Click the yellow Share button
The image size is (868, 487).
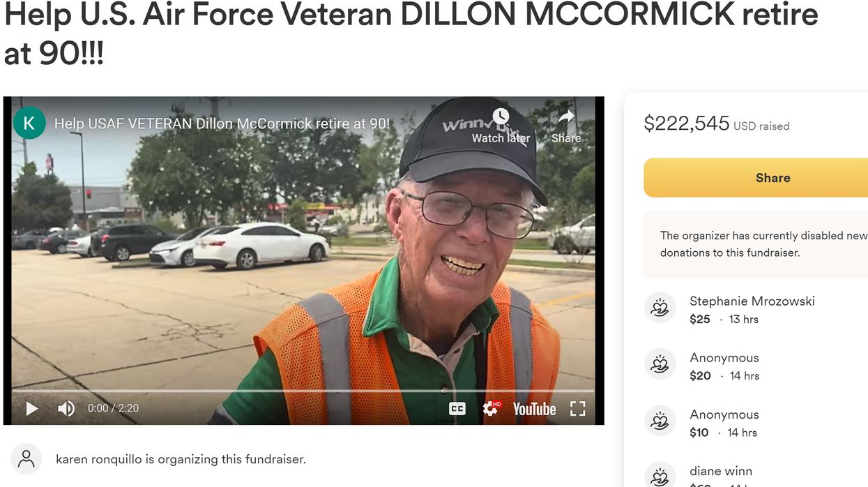pyautogui.click(x=756, y=178)
